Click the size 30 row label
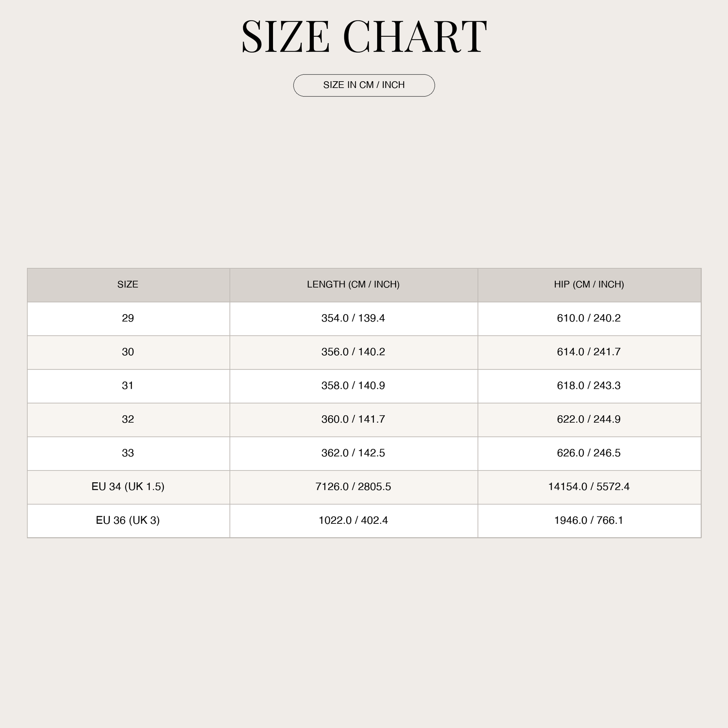Viewport: 728px width, 728px height. tap(128, 352)
